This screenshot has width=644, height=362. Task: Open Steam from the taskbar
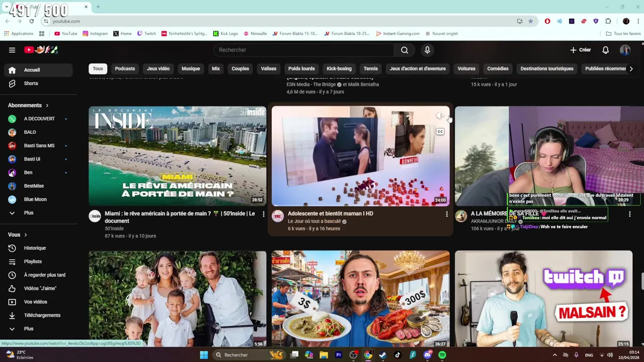pos(383,355)
